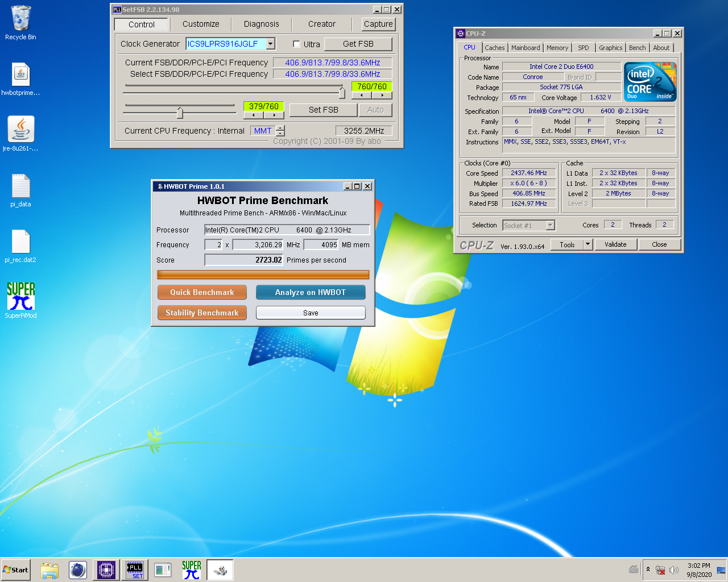
Task: Open the Tools dropdown arrow in CPU-Z
Action: 588,244
